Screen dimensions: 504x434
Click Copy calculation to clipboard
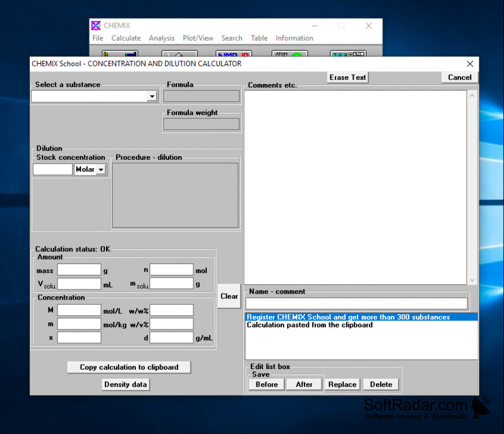click(129, 367)
